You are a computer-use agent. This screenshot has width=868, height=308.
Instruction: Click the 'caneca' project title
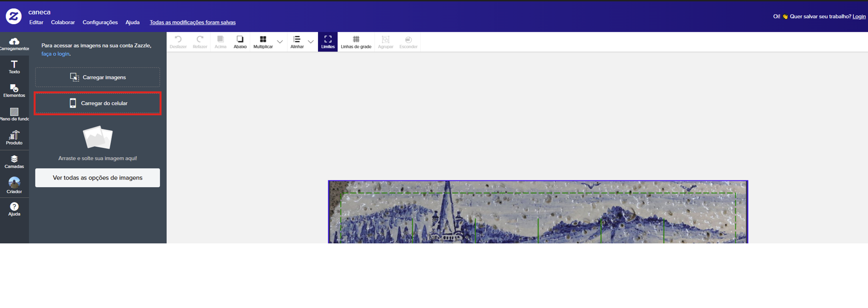(39, 12)
